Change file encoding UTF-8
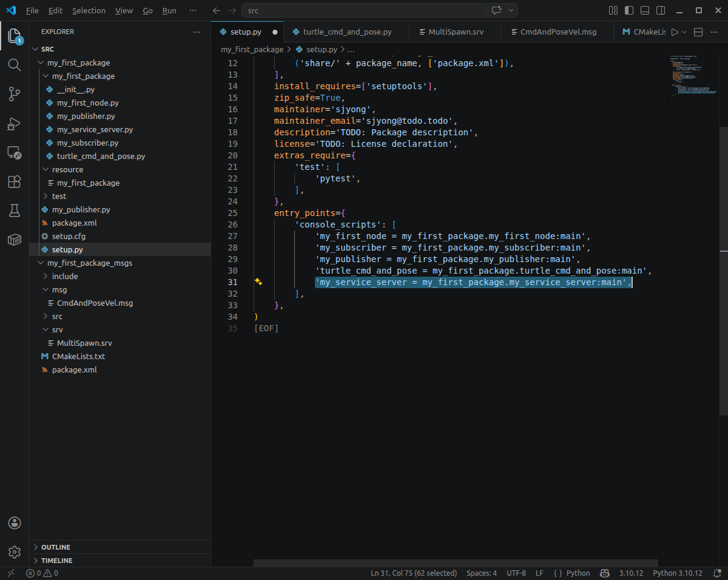 click(x=516, y=573)
